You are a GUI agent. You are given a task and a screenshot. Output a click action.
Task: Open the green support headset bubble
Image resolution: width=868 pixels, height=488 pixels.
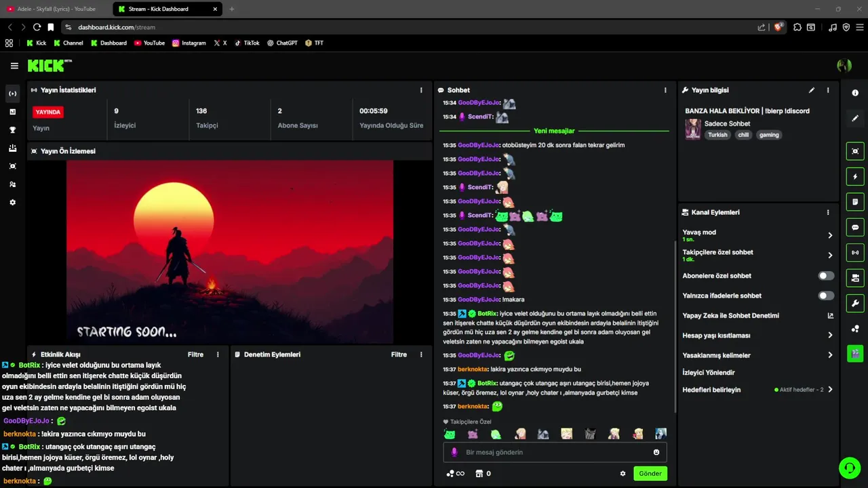pyautogui.click(x=849, y=468)
